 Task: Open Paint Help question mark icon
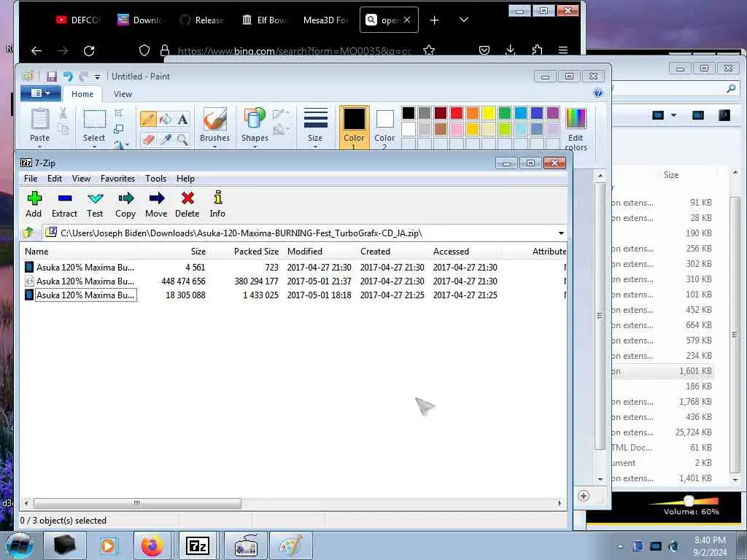coord(598,93)
